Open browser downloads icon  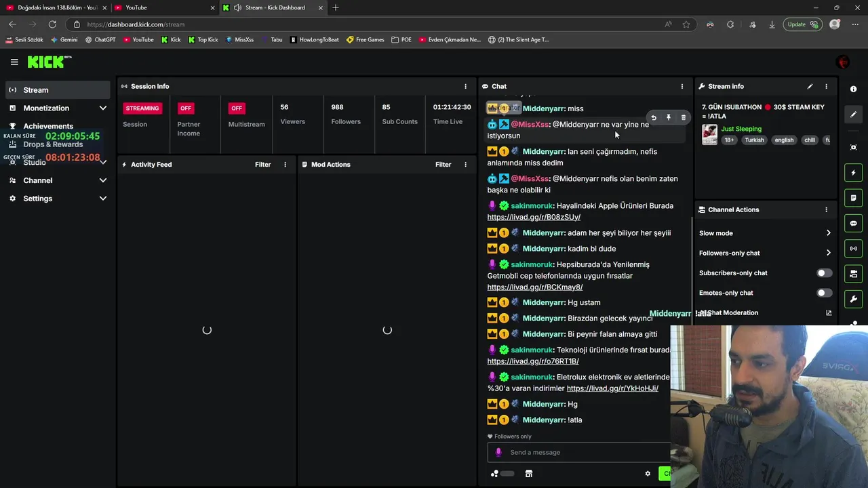pyautogui.click(x=772, y=24)
